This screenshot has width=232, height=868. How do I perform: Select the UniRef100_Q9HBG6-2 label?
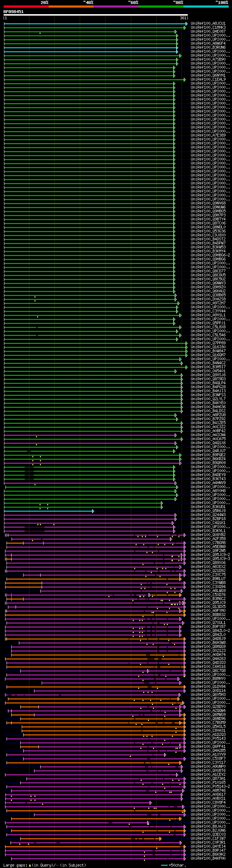[210, 255]
